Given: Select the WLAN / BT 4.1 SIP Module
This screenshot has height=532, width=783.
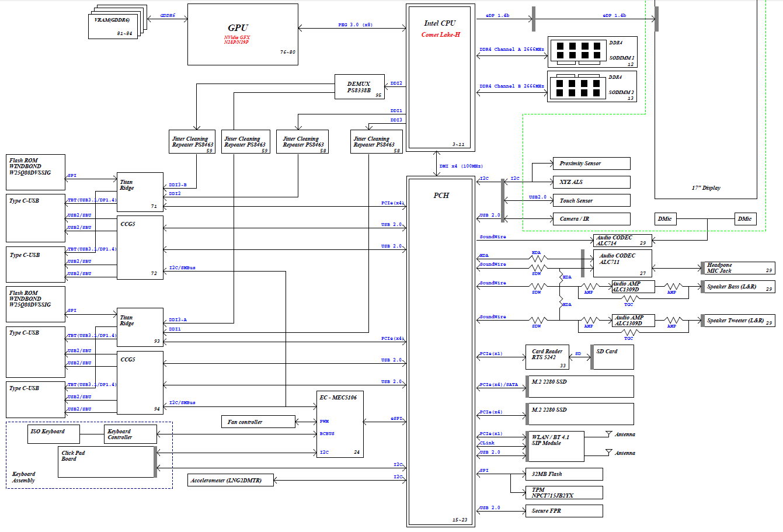Looking at the screenshot, I should (555, 446).
